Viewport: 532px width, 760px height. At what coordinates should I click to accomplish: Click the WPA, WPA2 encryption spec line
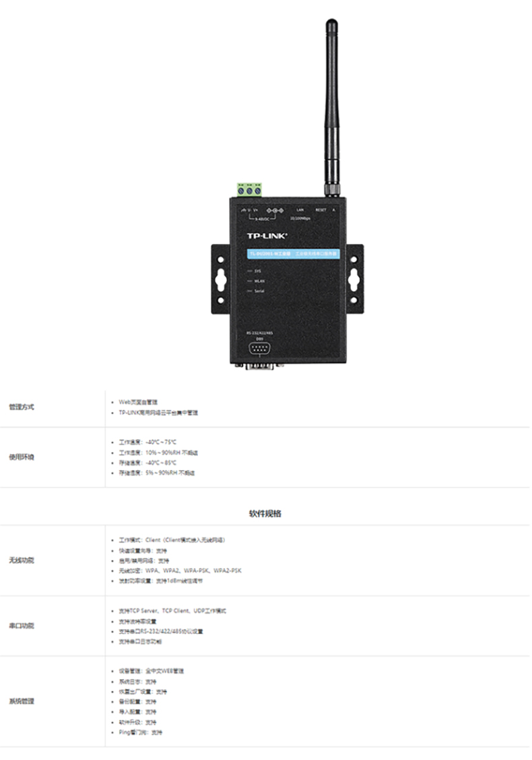tap(180, 570)
